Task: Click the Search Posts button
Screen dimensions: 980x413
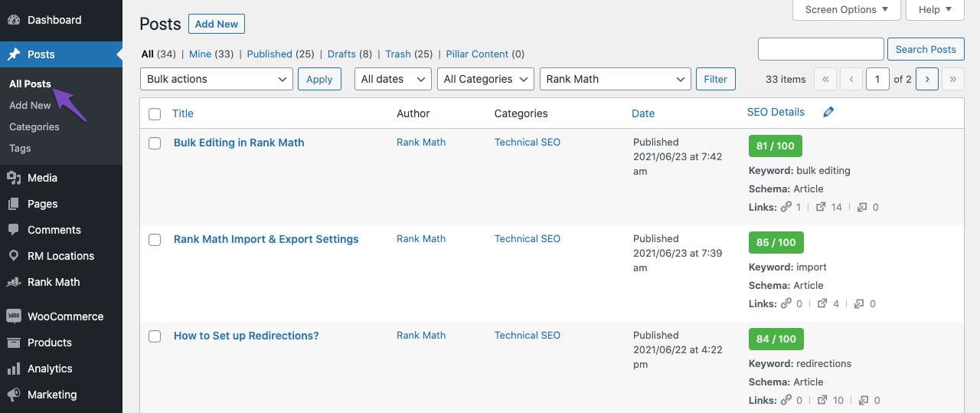Action: tap(926, 49)
